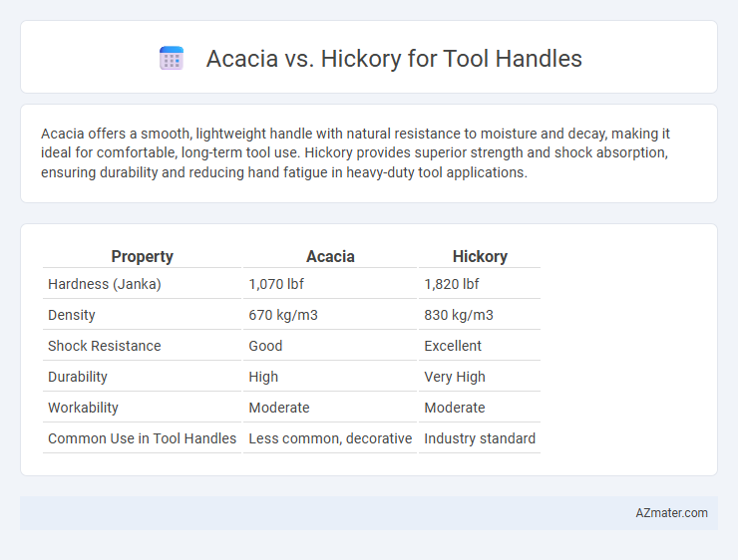The height and width of the screenshot is (560, 738).
Task: Select the 'Property' column header
Action: click(143, 257)
